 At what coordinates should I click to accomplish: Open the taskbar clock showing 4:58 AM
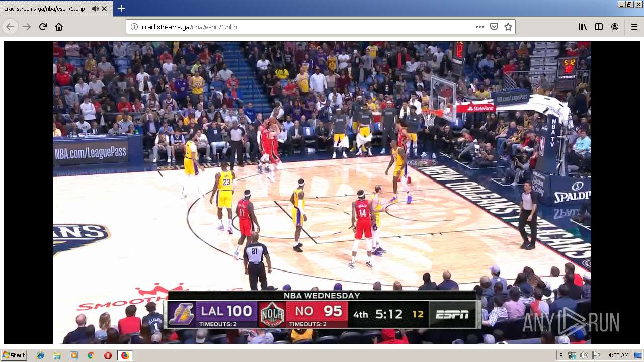(x=618, y=355)
